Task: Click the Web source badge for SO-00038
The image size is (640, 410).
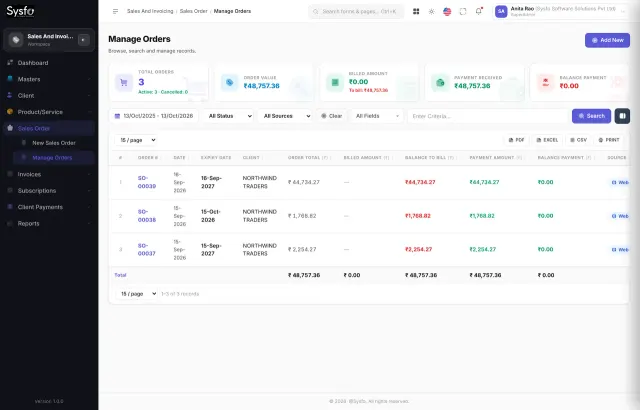Action: click(620, 216)
